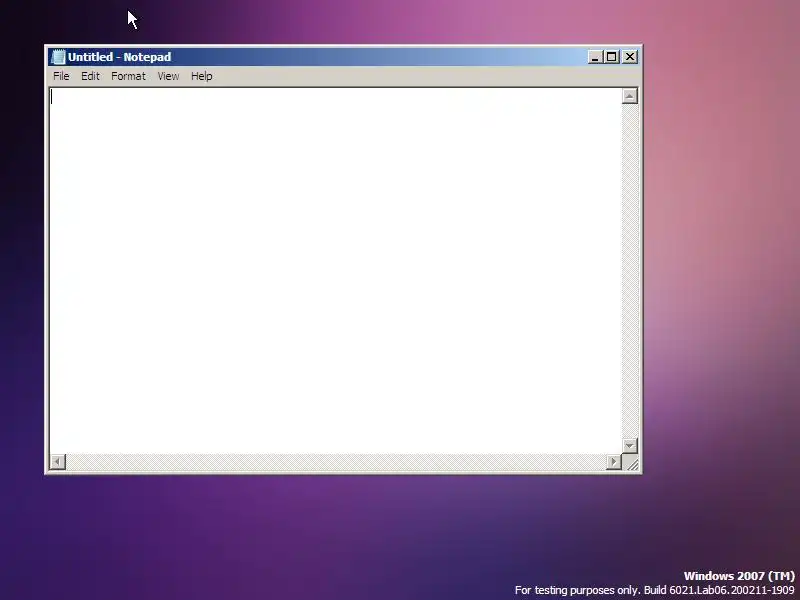The image size is (800, 600).
Task: Click the resize grip in window corner
Action: pos(631,463)
